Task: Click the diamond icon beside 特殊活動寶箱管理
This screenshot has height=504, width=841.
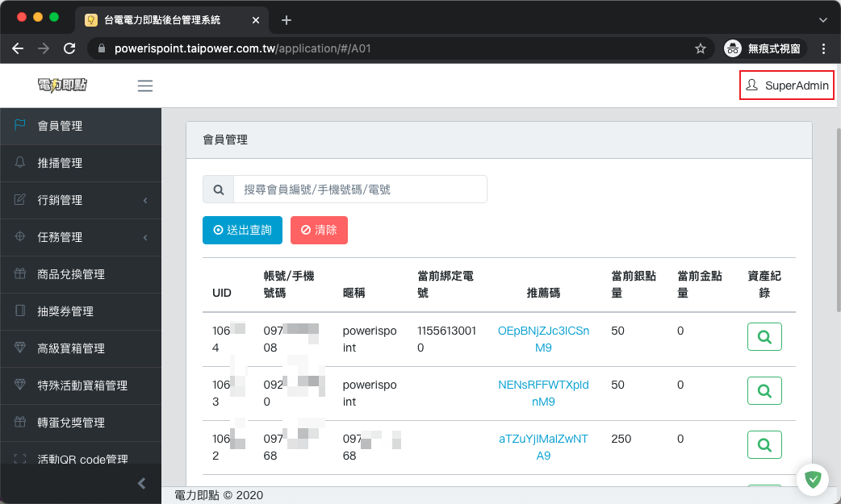Action: pos(20,385)
